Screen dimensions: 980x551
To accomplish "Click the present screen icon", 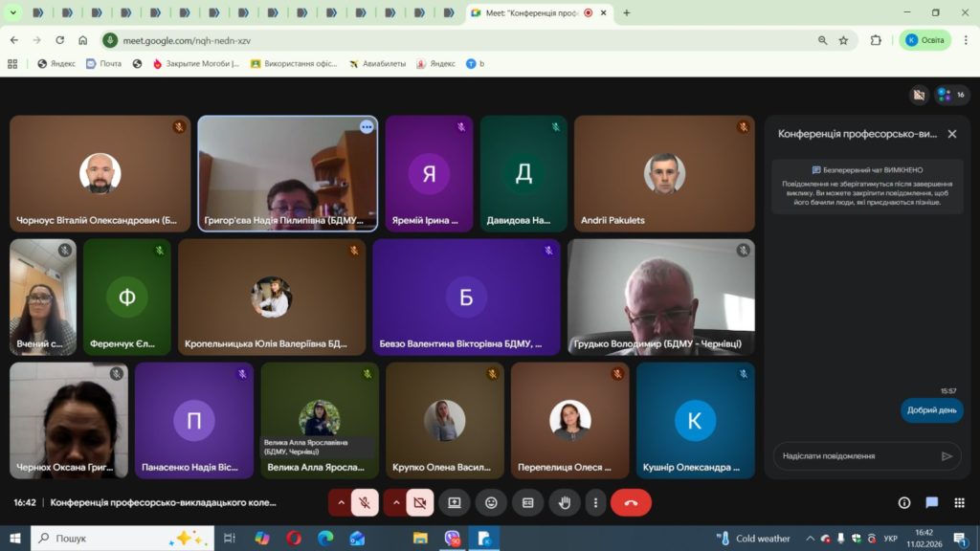I will tap(455, 502).
